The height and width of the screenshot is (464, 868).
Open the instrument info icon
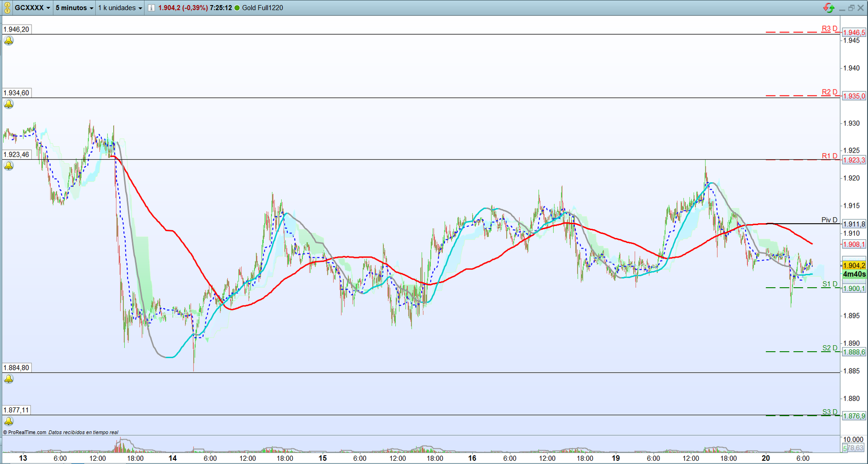(x=151, y=8)
